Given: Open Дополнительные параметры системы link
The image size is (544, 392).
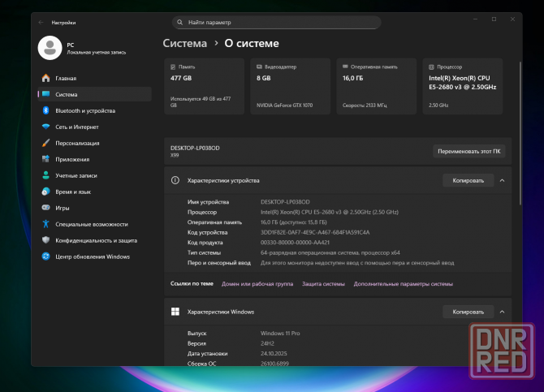Looking at the screenshot, I should (x=403, y=284).
